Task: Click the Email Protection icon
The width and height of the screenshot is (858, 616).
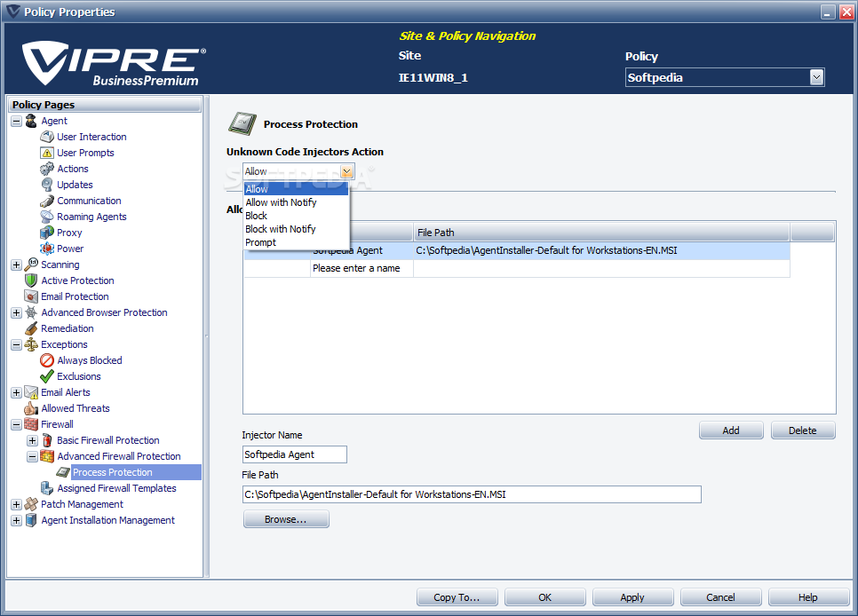Action: point(31,296)
